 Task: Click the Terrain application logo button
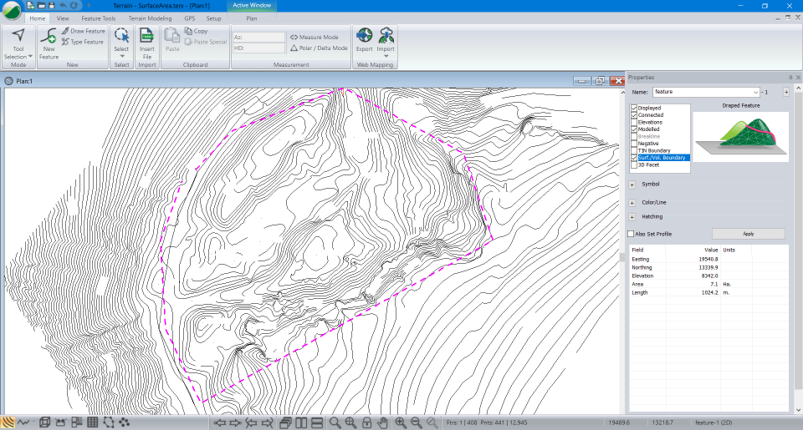[x=12, y=10]
